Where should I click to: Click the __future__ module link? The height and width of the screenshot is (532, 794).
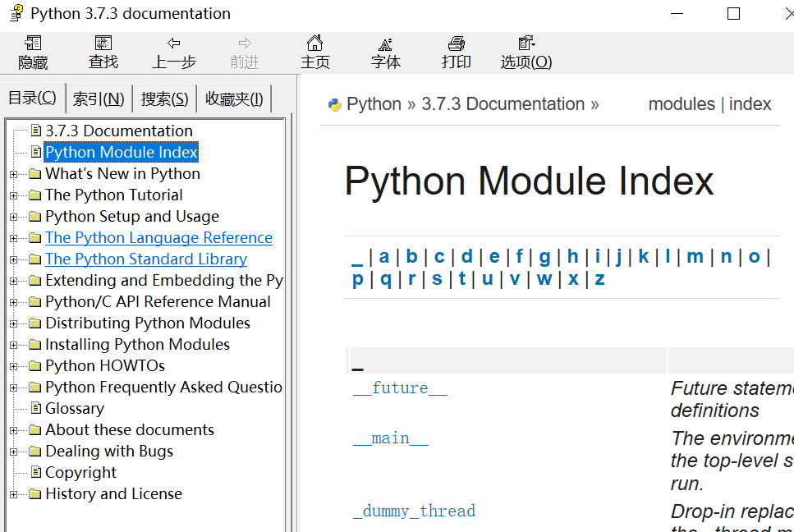pos(400,388)
